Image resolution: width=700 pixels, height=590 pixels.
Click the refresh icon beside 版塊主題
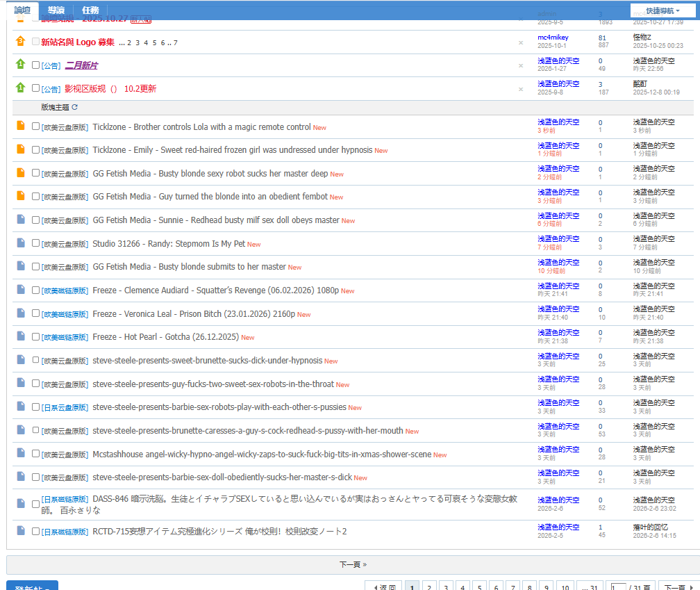click(x=74, y=107)
